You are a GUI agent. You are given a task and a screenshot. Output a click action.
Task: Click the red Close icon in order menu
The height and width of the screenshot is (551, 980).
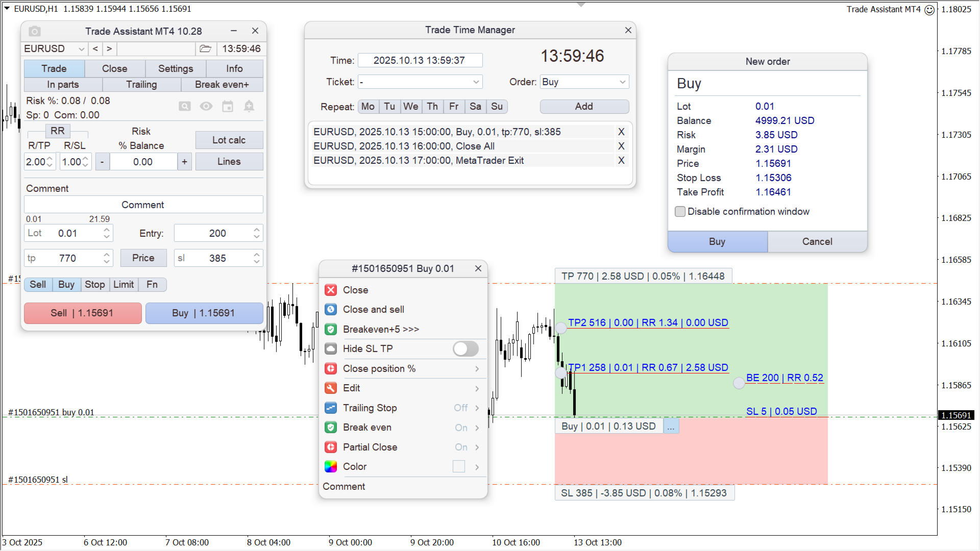coord(331,290)
